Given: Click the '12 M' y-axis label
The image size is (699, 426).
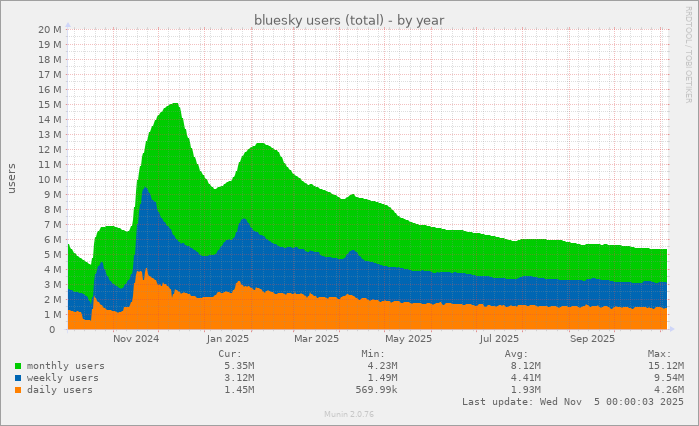Looking at the screenshot, I should 50,149.
